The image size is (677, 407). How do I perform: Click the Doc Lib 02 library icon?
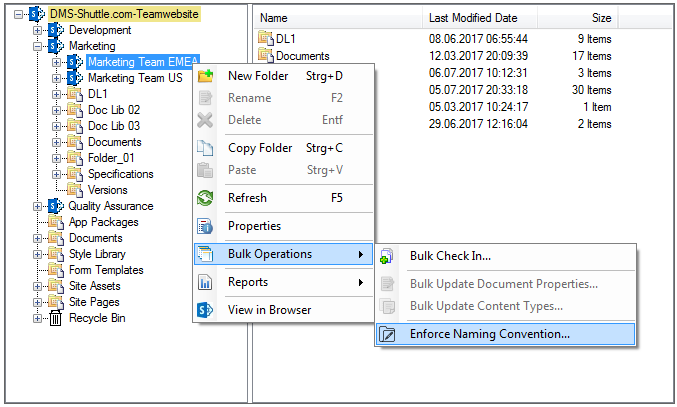click(75, 110)
